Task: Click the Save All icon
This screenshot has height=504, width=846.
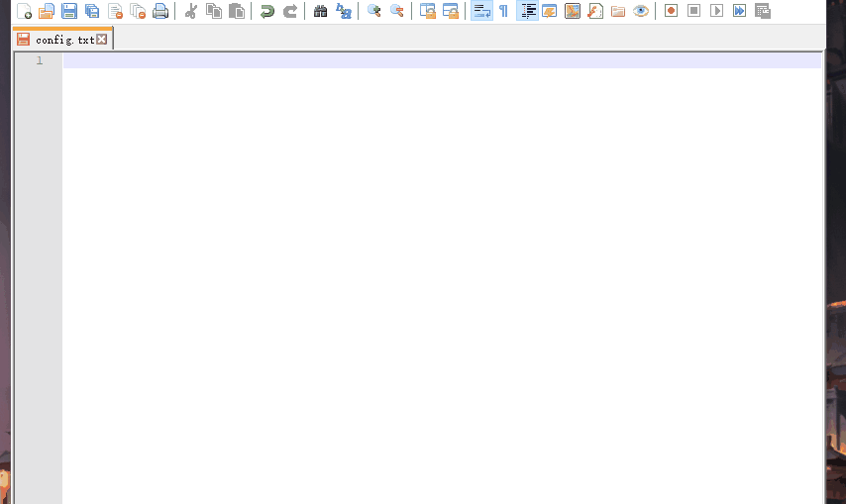Action: pos(92,11)
